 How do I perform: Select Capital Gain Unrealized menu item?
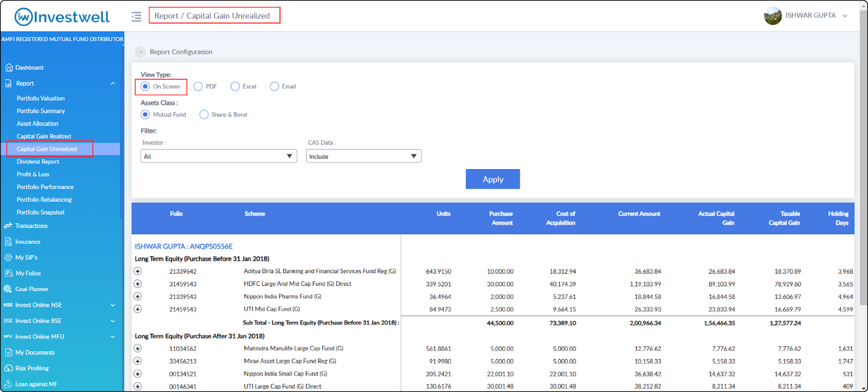tap(47, 149)
